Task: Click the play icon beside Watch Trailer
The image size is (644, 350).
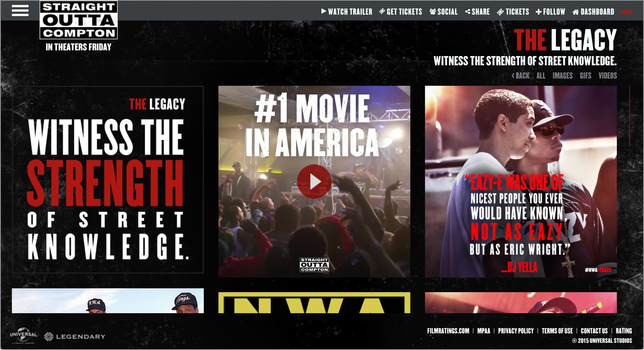Action: click(324, 11)
